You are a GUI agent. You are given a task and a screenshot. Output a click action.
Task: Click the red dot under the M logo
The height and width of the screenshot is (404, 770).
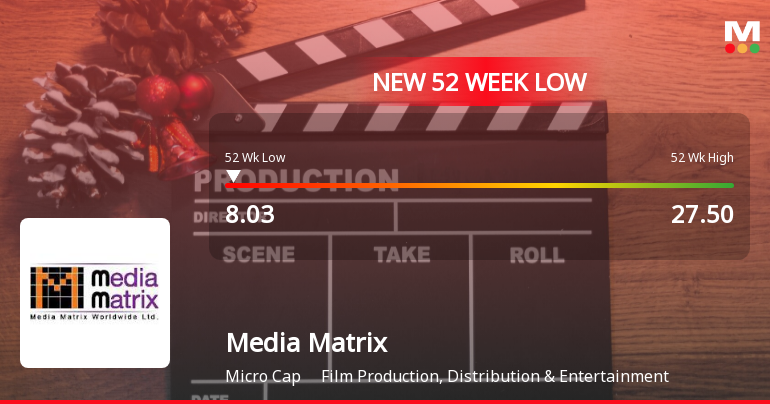tap(730, 49)
